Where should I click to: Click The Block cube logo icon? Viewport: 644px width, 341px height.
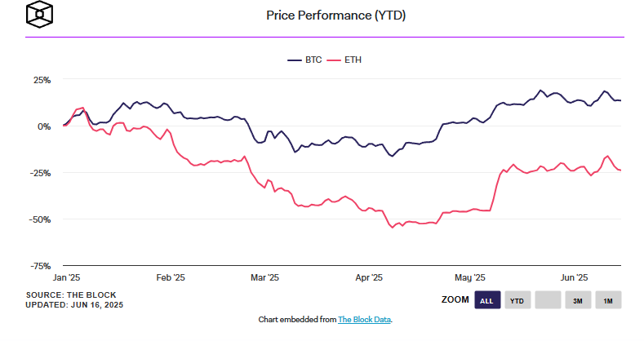coord(39,15)
